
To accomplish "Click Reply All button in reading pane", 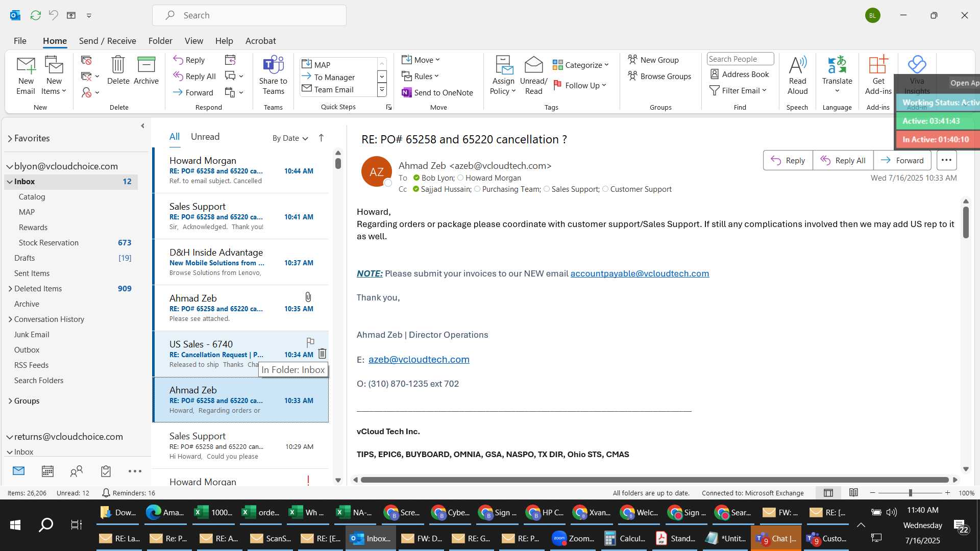I will (x=843, y=160).
